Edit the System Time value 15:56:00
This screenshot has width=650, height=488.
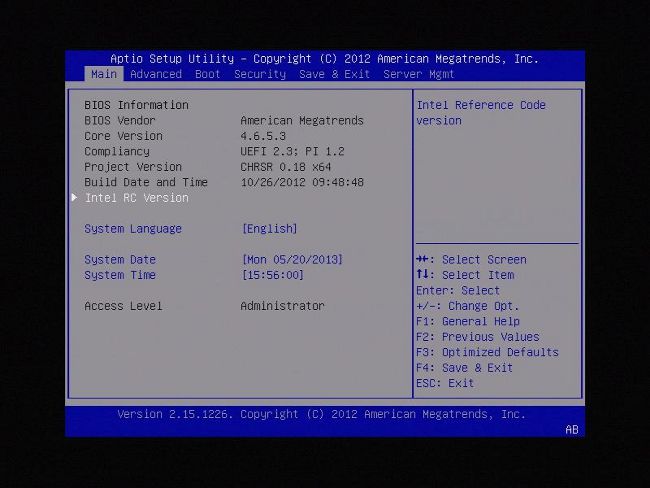[273, 275]
